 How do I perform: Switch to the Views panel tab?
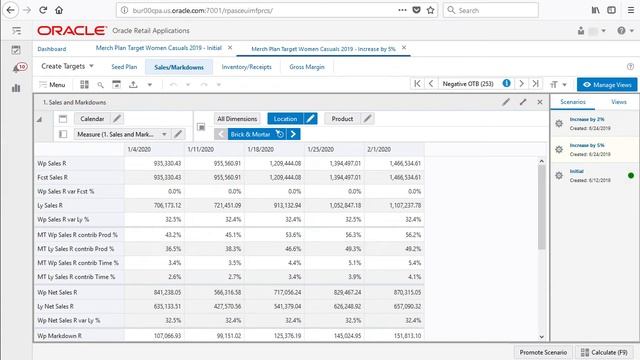(x=618, y=102)
